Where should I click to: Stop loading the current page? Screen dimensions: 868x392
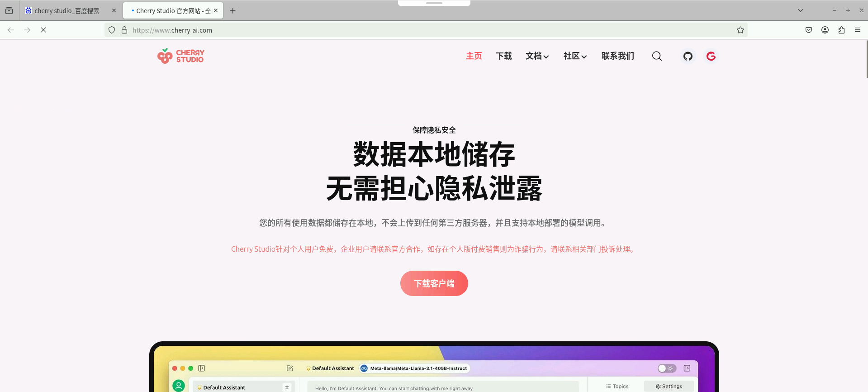coord(43,30)
